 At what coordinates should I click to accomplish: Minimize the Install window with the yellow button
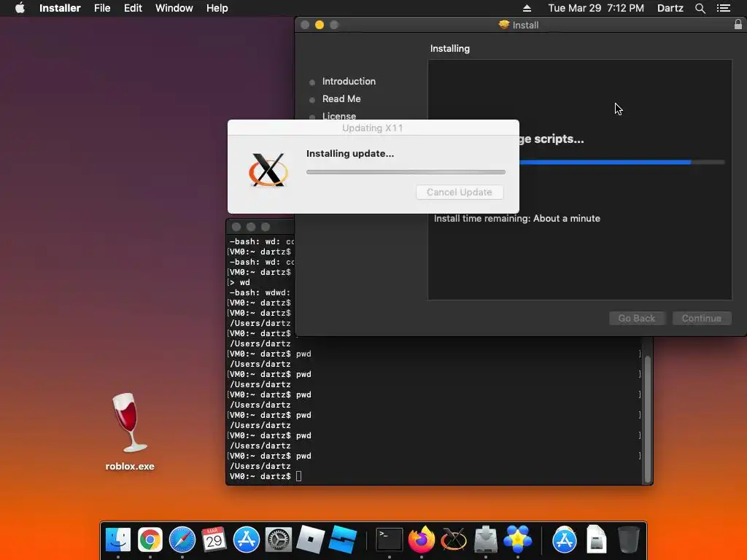click(320, 25)
